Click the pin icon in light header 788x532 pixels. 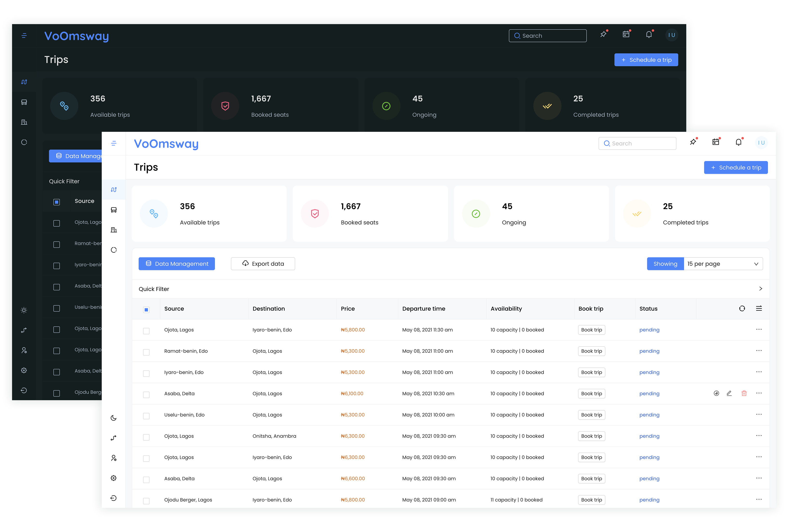pos(693,142)
